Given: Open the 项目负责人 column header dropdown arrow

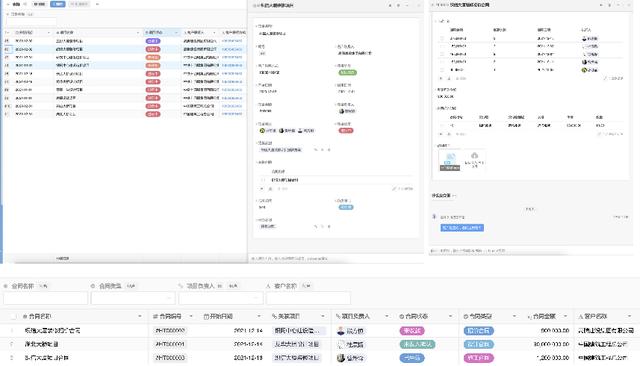Looking at the screenshot, I should 387,316.
